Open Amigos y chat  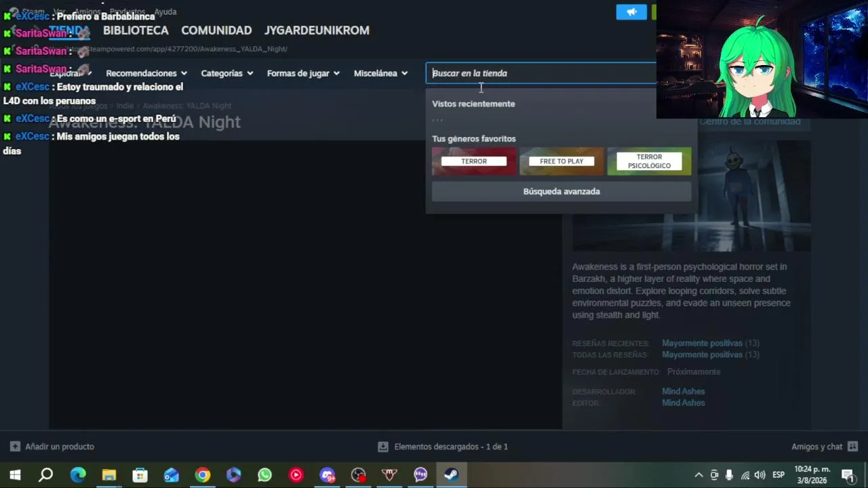tap(816, 447)
